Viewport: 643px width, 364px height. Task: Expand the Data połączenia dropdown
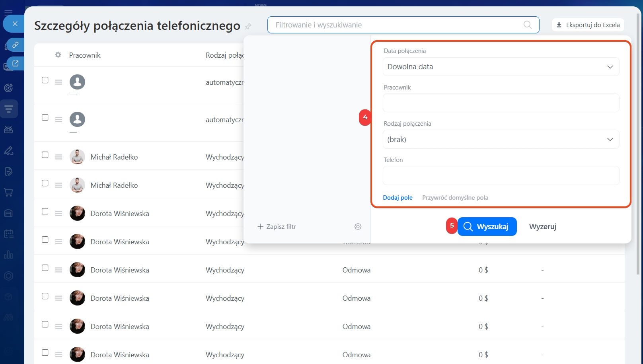coord(501,67)
